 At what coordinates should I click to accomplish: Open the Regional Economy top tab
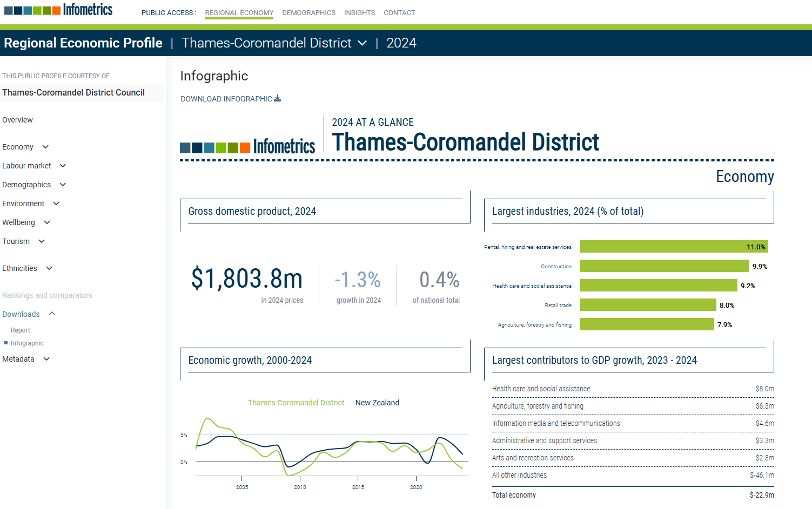[x=239, y=13]
